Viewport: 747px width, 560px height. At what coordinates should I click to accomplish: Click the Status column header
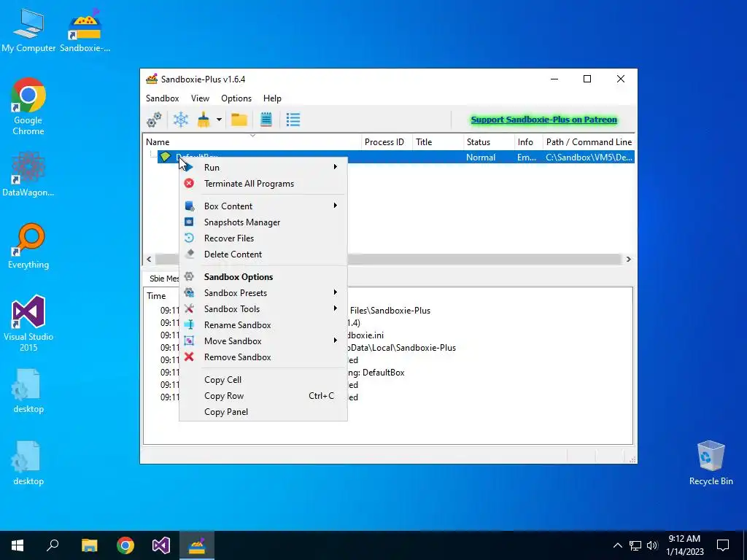click(x=489, y=142)
